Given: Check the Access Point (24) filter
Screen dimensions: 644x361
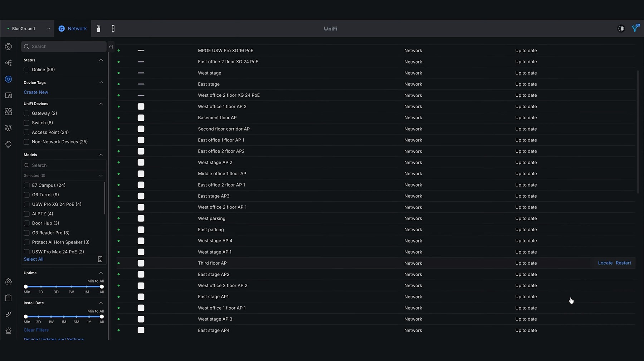Looking at the screenshot, I should tap(26, 132).
